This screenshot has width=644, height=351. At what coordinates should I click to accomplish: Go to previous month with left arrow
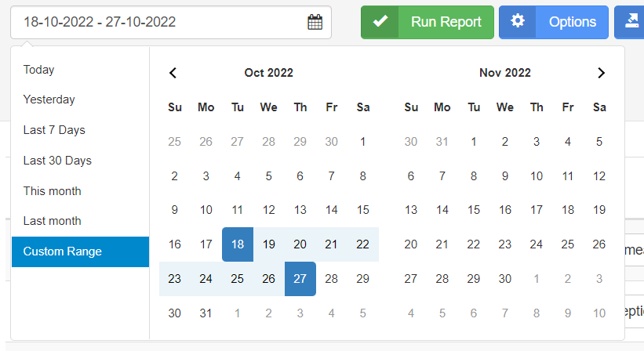pos(173,73)
